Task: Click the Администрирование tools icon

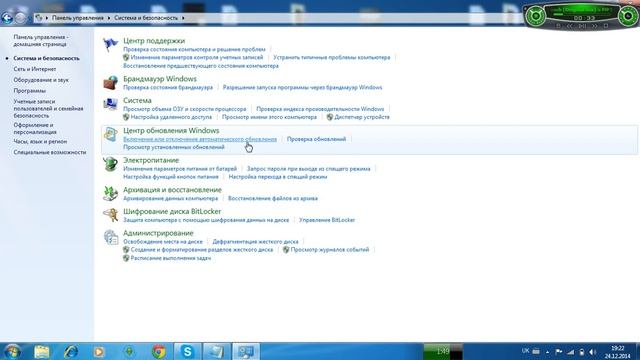Action: [110, 237]
